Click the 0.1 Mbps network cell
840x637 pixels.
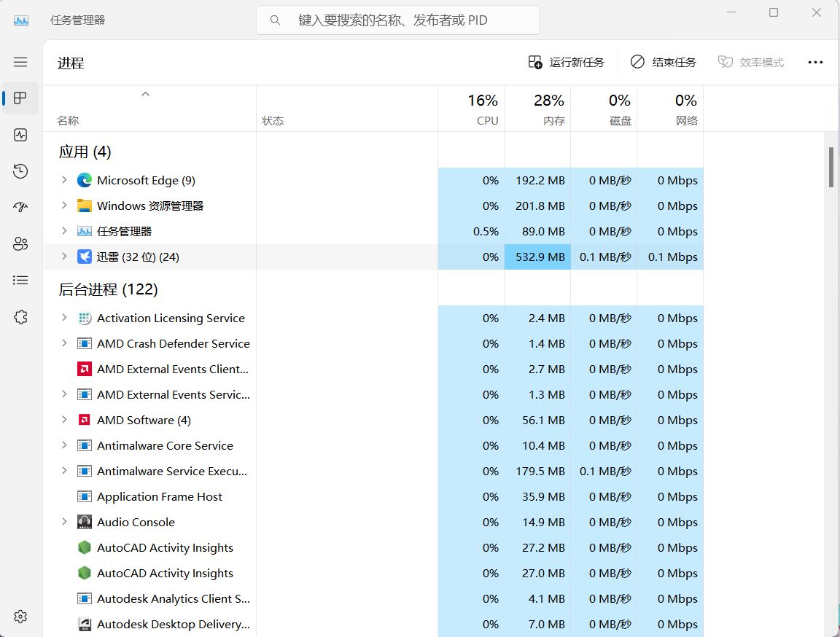(x=671, y=257)
